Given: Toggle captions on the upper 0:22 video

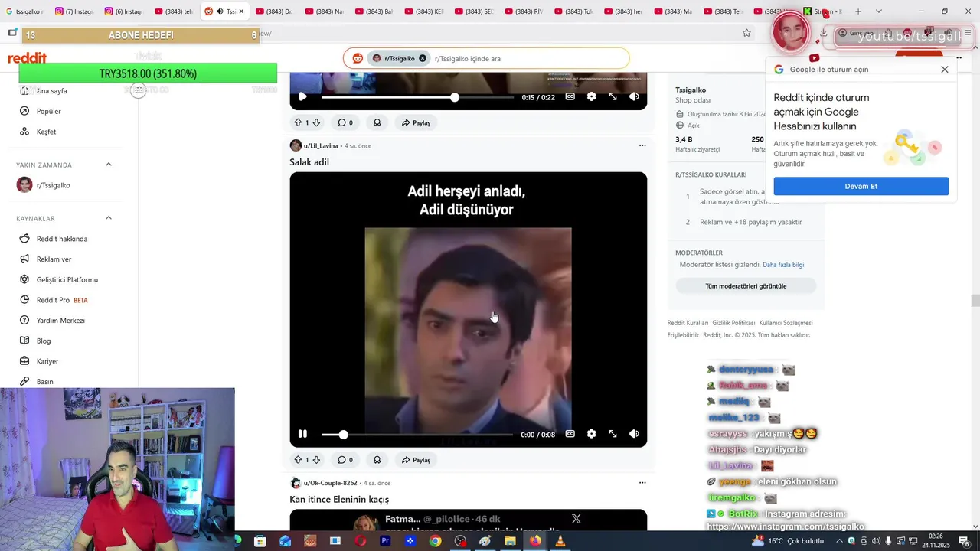Looking at the screenshot, I should pos(570,96).
